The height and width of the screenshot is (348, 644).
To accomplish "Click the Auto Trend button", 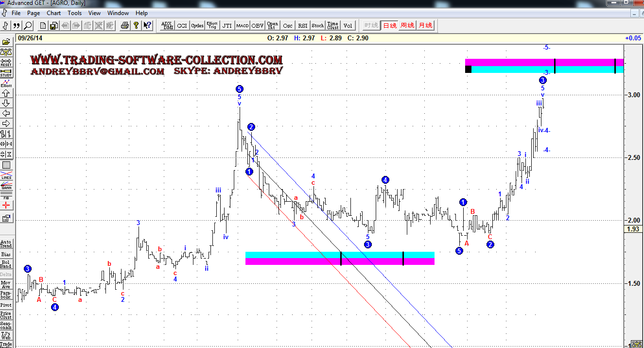I will click(x=6, y=244).
